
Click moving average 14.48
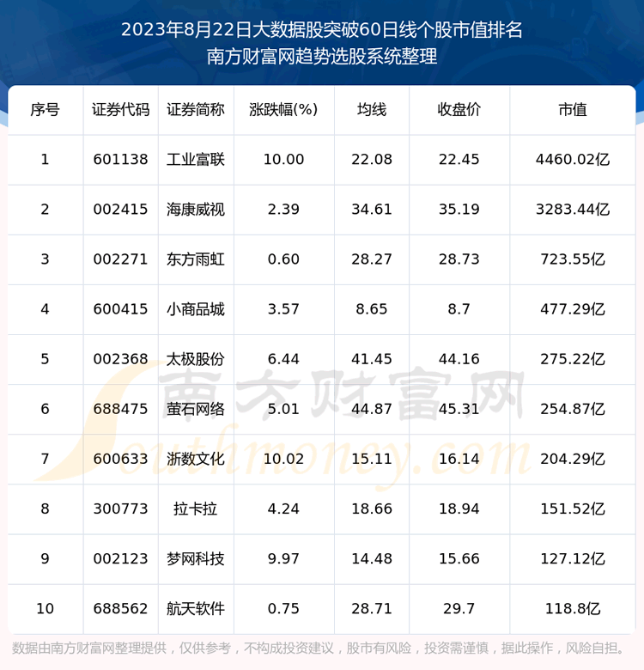(372, 559)
